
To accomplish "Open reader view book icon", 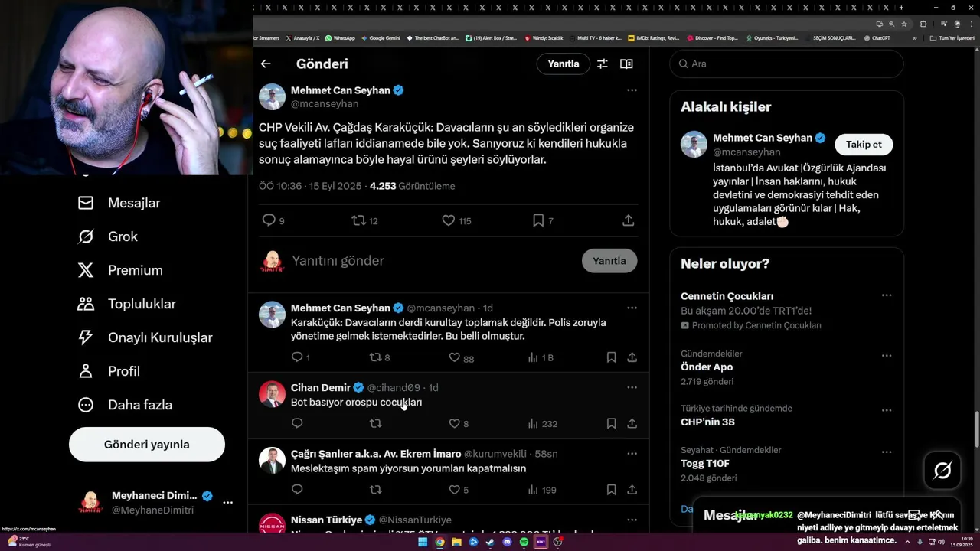I will (x=626, y=64).
